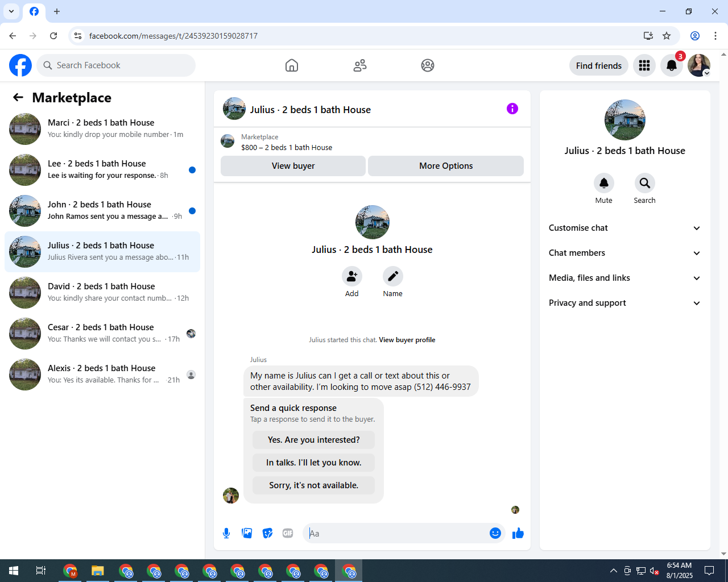Open the muted volume tray icon
728x582 pixels.
click(x=655, y=571)
